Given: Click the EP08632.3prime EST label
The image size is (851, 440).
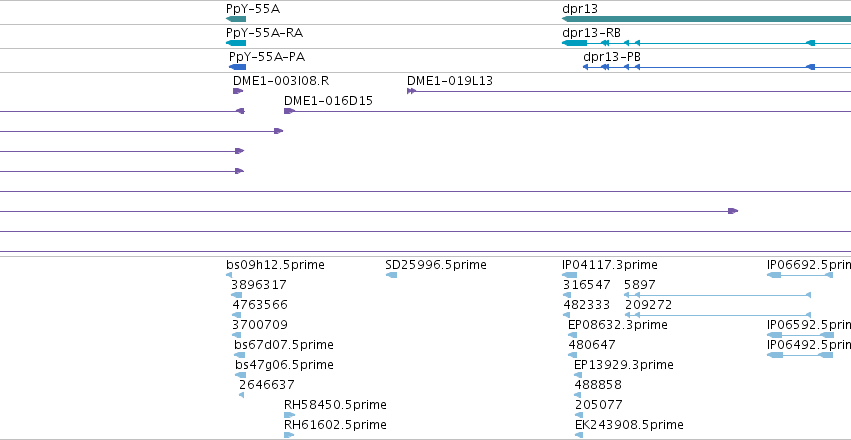Looking at the screenshot, I should [618, 325].
